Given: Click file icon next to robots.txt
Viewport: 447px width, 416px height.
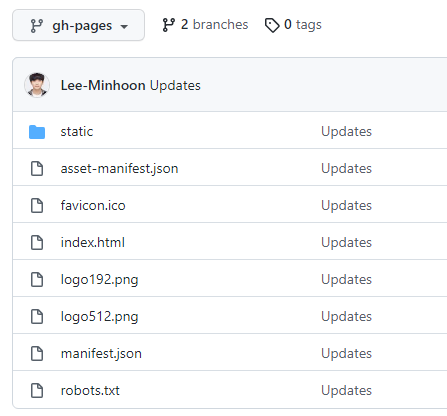Looking at the screenshot, I should [37, 390].
